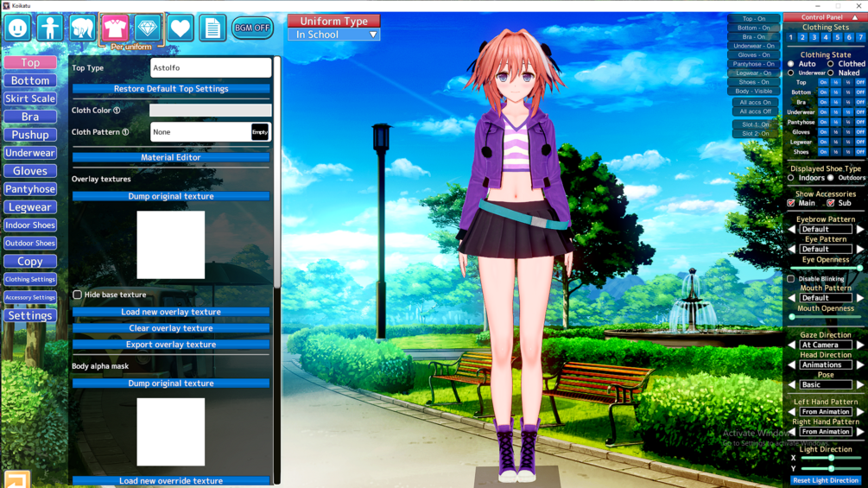Select the Gloves category tab
This screenshot has height=488, width=868.
[x=30, y=171]
